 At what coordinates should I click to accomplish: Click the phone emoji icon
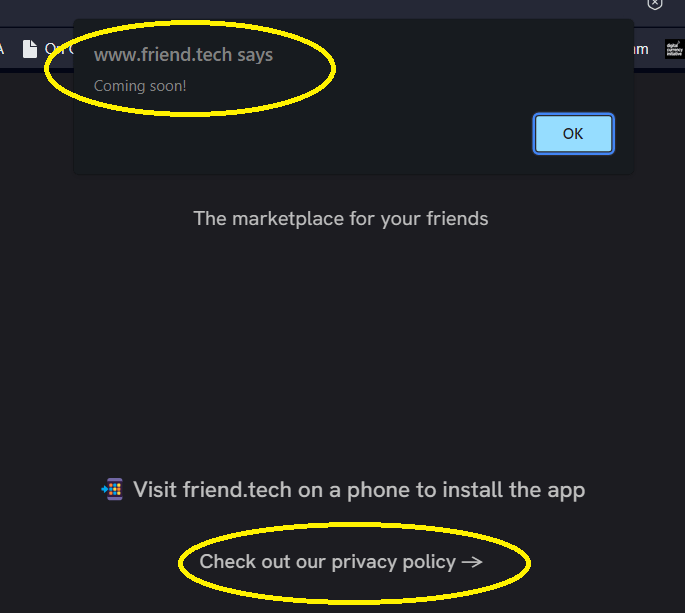pyautogui.click(x=112, y=489)
